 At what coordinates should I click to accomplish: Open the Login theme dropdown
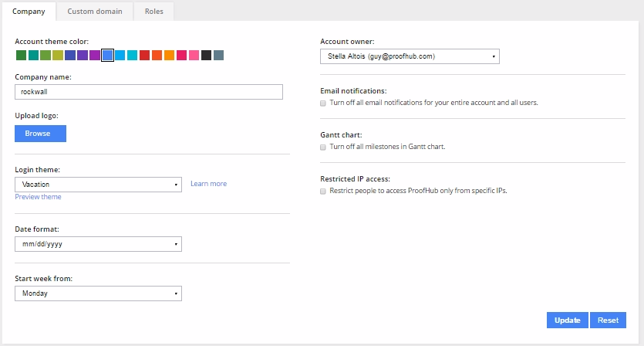click(x=98, y=185)
